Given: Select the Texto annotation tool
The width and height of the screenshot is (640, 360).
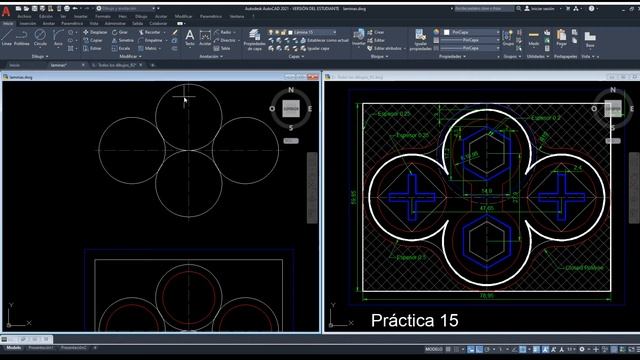Looking at the screenshot, I should click(x=190, y=38).
